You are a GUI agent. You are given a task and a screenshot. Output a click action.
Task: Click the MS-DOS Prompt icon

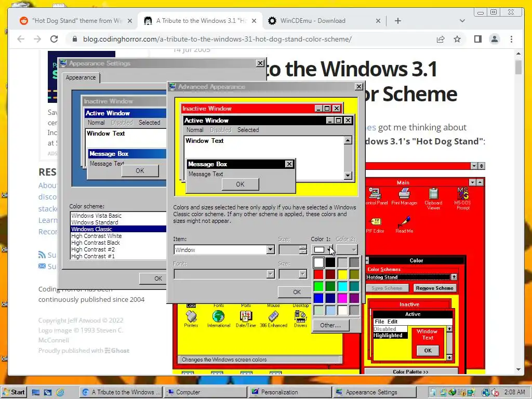pyautogui.click(x=463, y=198)
